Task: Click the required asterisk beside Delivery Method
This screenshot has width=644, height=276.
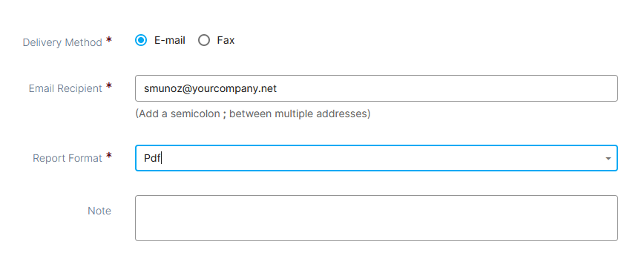Action: pyautogui.click(x=109, y=40)
